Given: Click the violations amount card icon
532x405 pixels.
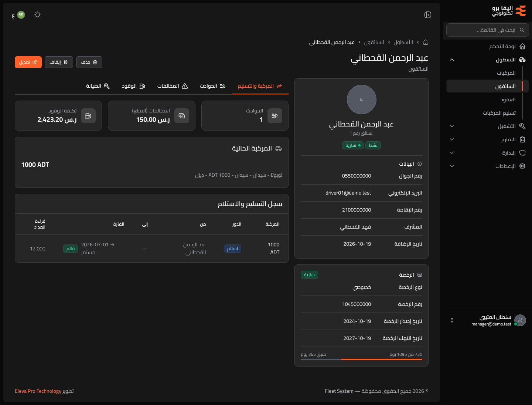Looking at the screenshot, I should point(182,116).
